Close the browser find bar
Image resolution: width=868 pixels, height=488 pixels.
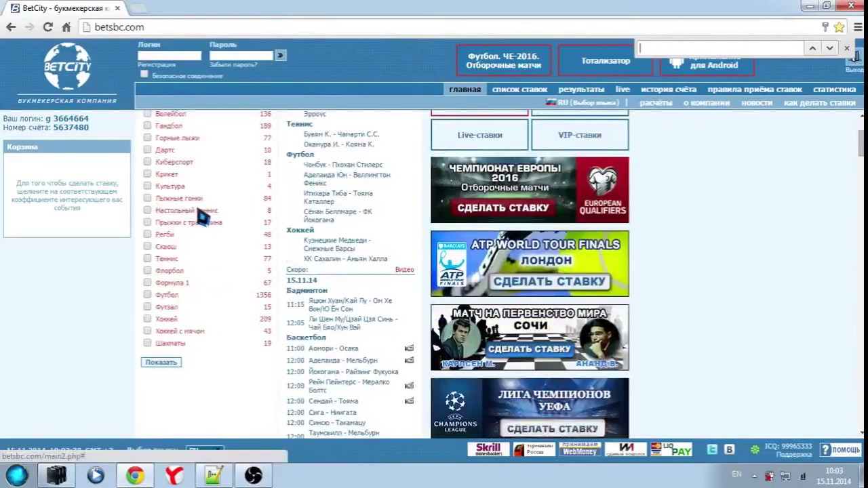coord(846,48)
